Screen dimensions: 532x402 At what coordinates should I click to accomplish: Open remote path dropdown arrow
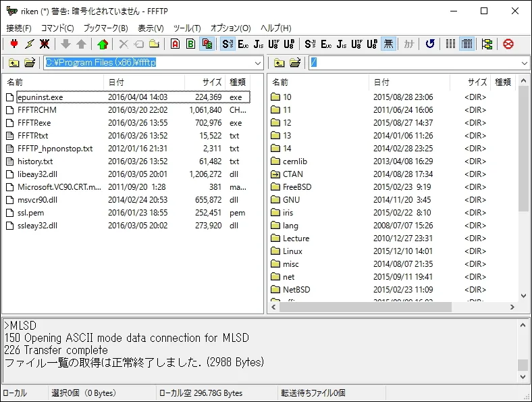(525, 63)
